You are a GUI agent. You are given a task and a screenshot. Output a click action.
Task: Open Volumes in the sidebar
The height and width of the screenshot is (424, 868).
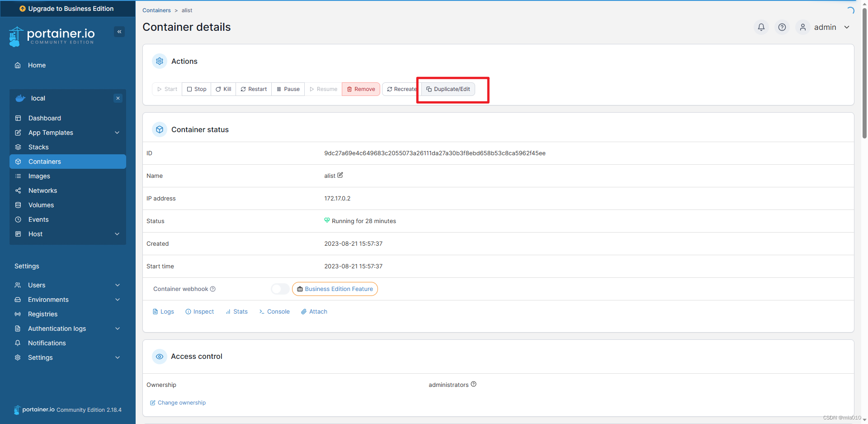click(67, 205)
